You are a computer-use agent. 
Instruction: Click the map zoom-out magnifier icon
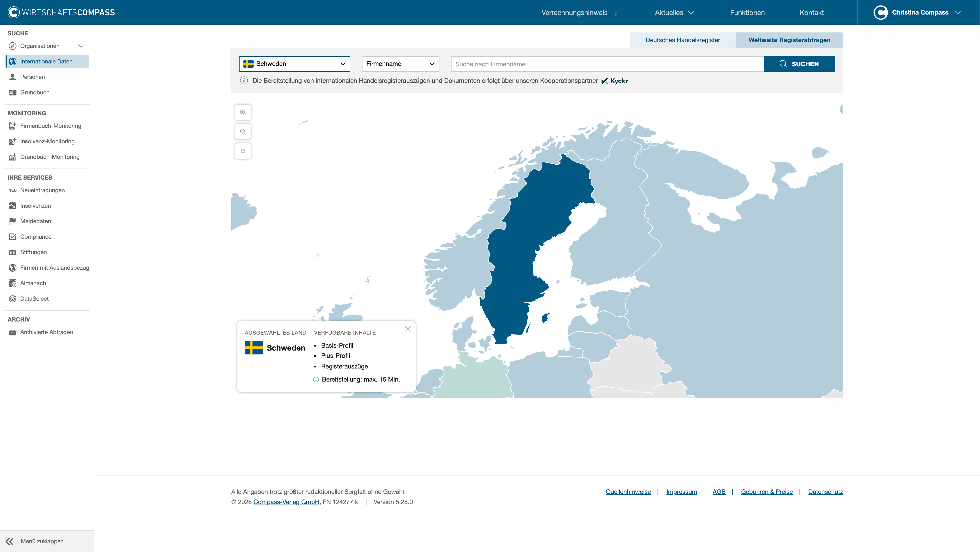pyautogui.click(x=243, y=132)
